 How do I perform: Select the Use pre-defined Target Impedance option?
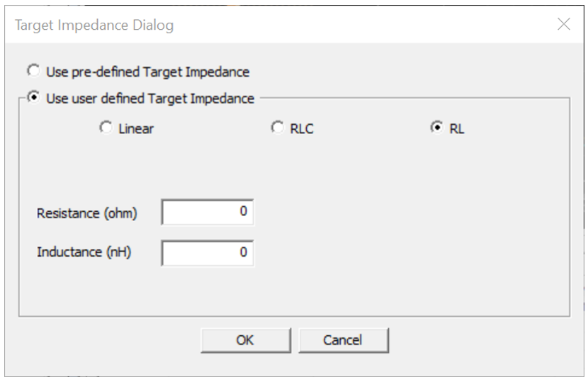(32, 71)
